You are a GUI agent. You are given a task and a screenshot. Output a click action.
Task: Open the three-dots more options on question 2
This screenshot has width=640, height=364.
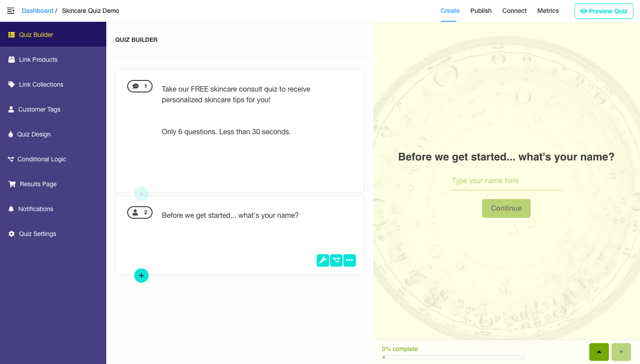click(x=350, y=260)
